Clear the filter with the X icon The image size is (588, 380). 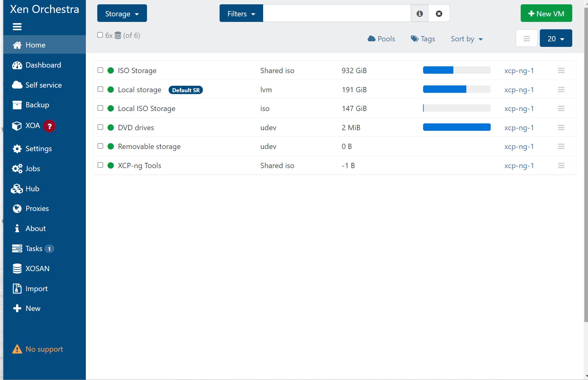[x=439, y=14]
